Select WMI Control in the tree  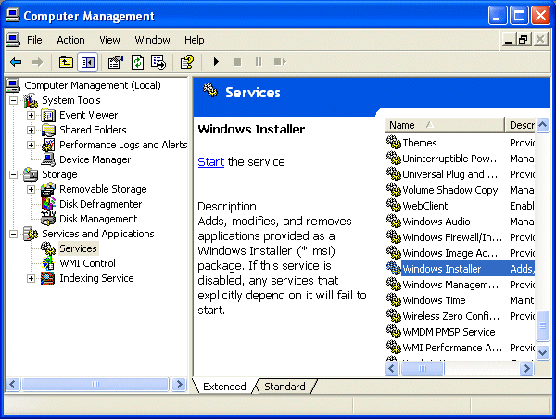tap(88, 263)
